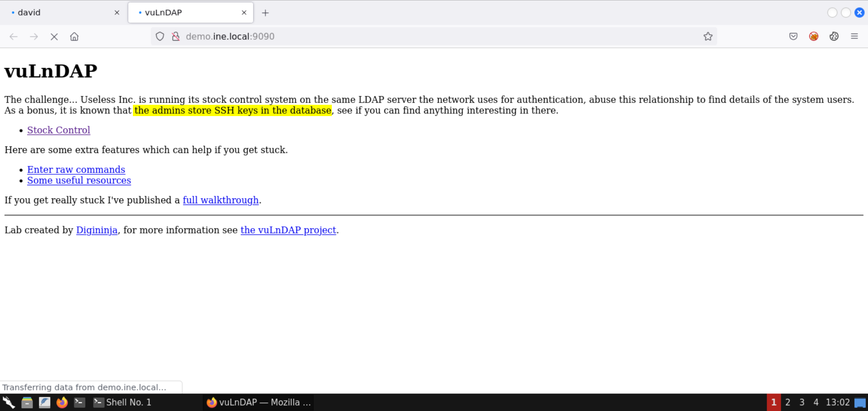Launch Firefox from the taskbar panel
The width and height of the screenshot is (868, 411).
click(62, 402)
